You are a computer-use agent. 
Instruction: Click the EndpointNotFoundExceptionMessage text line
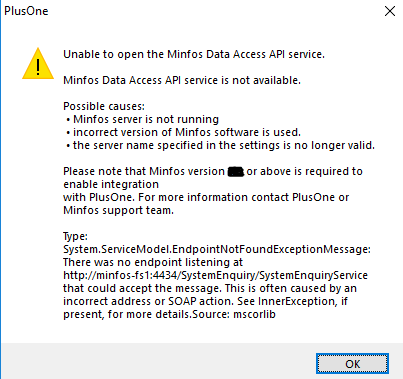pos(217,249)
